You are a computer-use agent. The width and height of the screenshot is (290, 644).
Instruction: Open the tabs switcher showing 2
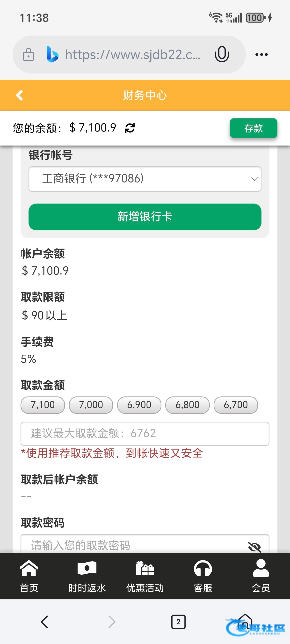tap(178, 622)
